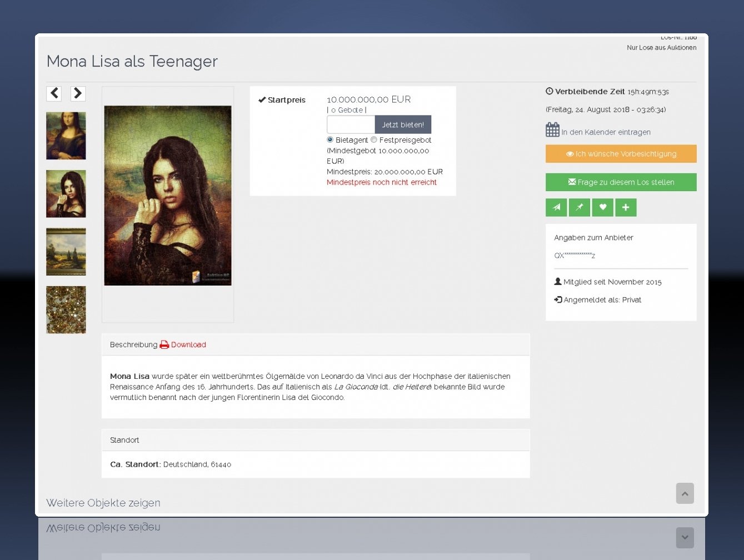This screenshot has width=744, height=560.
Task: Click the gray down-chevron button at bottom
Action: (x=685, y=537)
